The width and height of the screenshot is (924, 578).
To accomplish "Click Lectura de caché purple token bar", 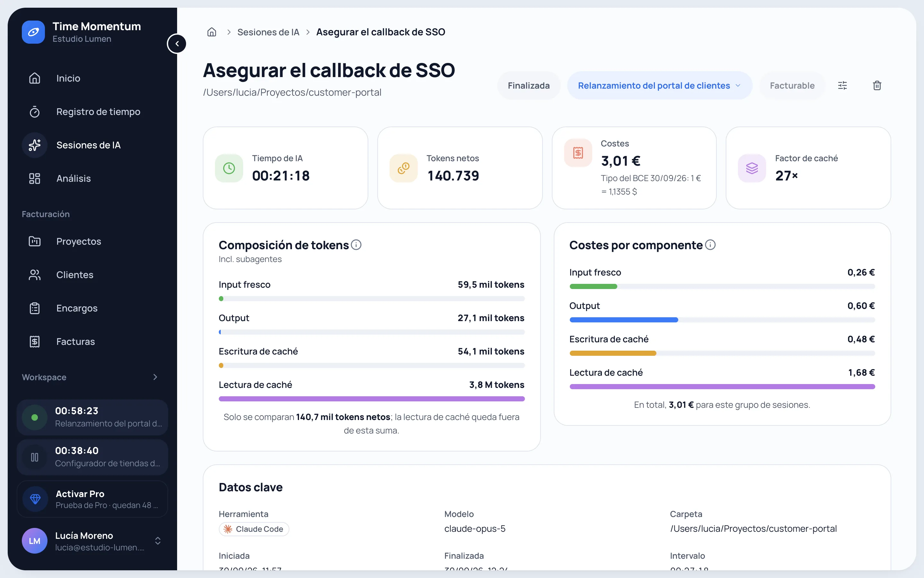I will [x=372, y=399].
